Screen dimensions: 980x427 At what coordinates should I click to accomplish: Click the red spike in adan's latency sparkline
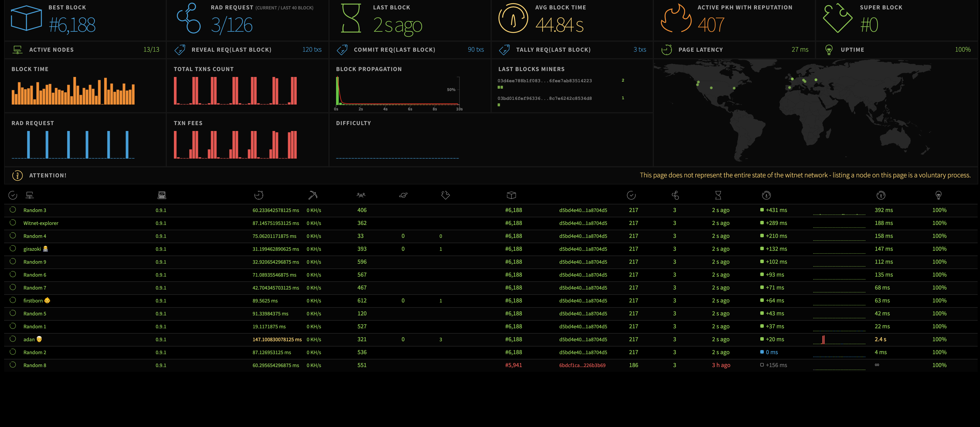pos(823,339)
